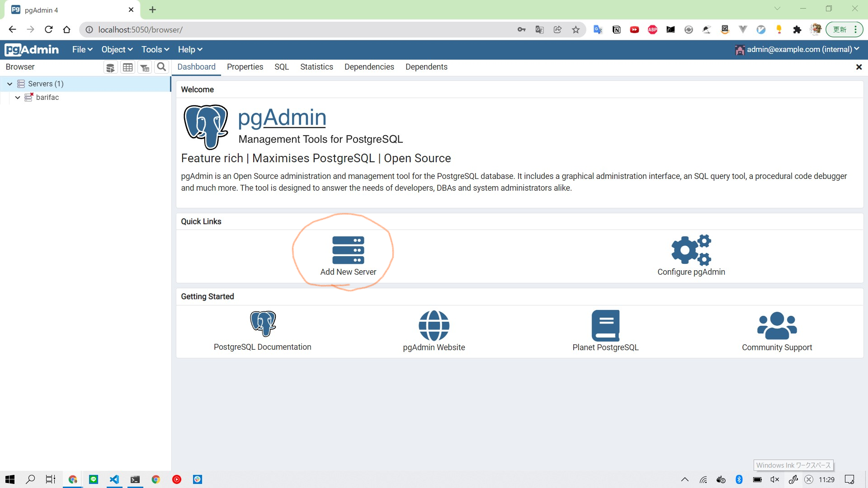This screenshot has height=488, width=868.
Task: Reload the page
Action: [48, 30]
